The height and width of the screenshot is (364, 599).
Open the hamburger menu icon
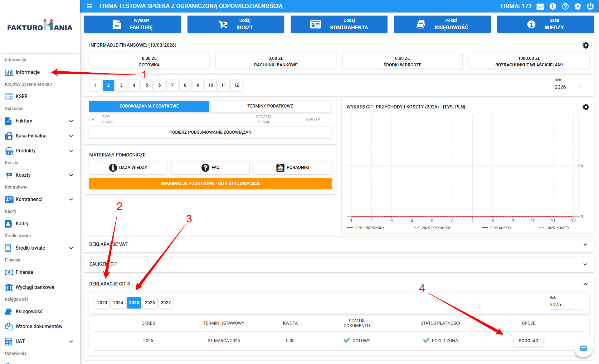[x=90, y=6]
